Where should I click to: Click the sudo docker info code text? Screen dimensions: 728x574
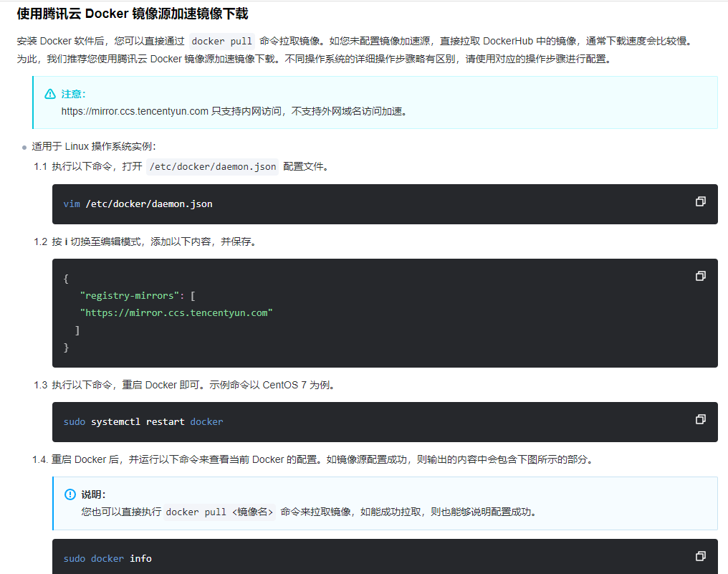(x=107, y=559)
